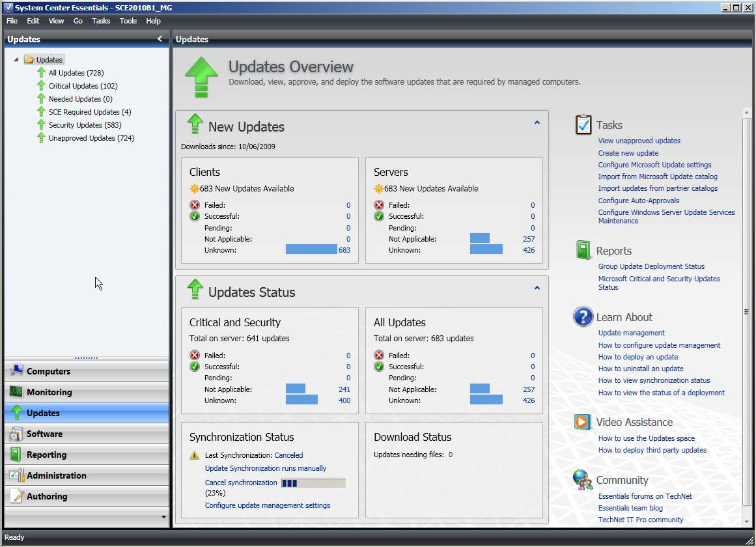Image resolution: width=756 pixels, height=547 pixels.
Task: Click the green Reports book icon
Action: coord(583,250)
